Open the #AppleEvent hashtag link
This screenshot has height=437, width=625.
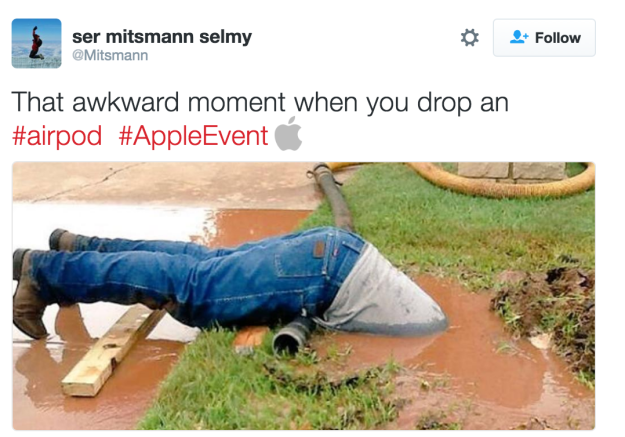(x=193, y=136)
